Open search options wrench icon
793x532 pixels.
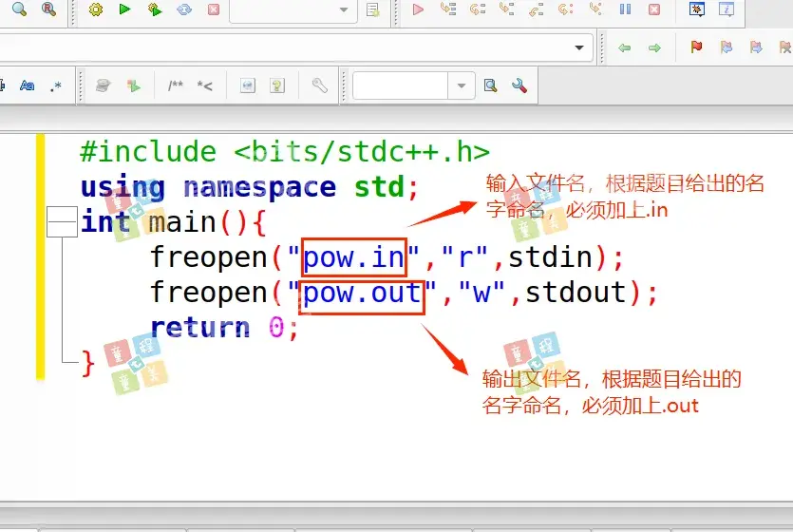click(x=519, y=85)
